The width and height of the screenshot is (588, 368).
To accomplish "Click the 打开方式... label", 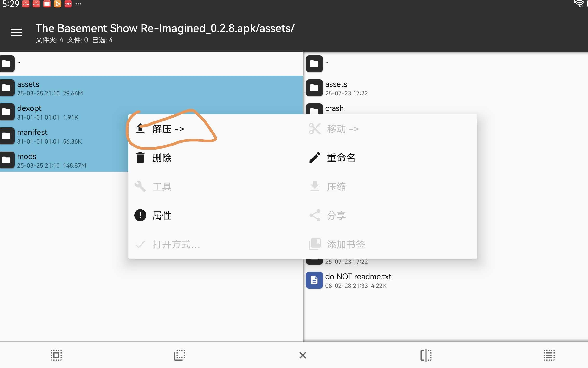I will point(176,244).
